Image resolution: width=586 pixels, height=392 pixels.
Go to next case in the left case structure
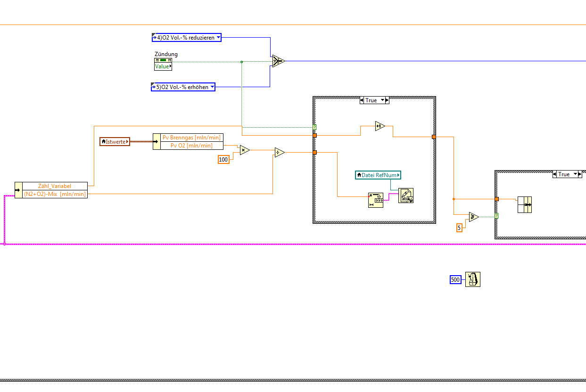click(388, 100)
